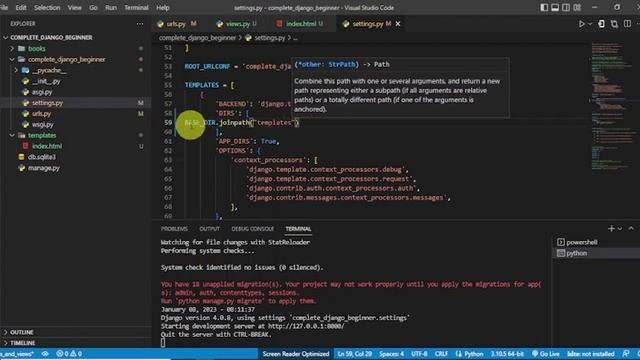The height and width of the screenshot is (360, 640).
Task: Change line ending CRLF
Action: (441, 354)
